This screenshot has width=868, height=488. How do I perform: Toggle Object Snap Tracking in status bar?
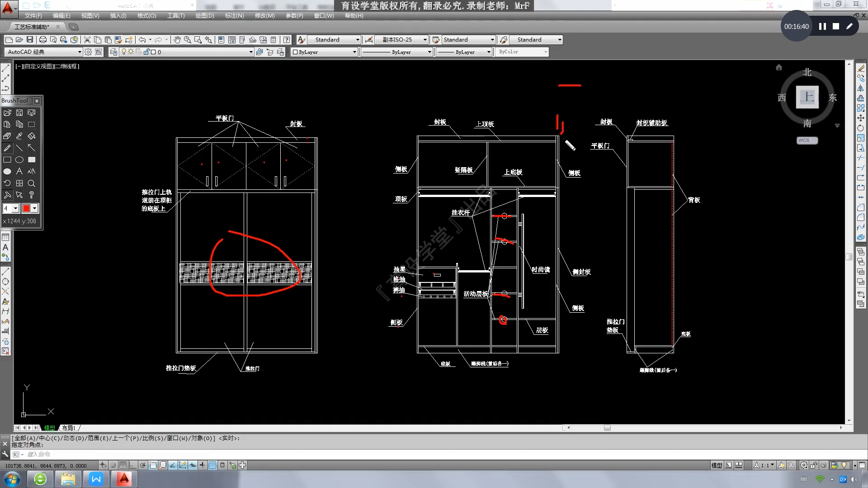(x=173, y=465)
